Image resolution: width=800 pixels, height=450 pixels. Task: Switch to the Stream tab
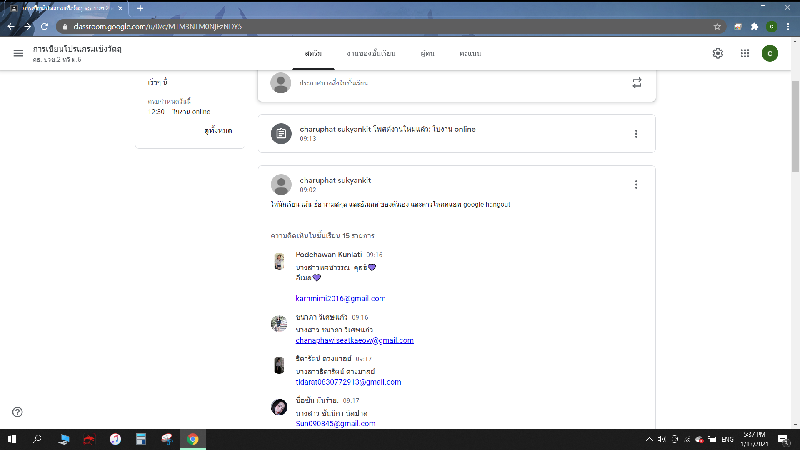[x=311, y=53]
